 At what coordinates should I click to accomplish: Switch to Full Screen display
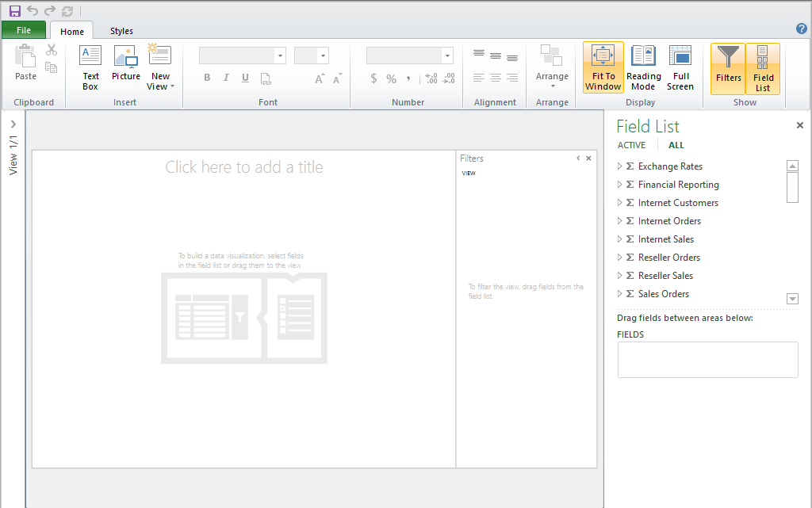pyautogui.click(x=680, y=67)
